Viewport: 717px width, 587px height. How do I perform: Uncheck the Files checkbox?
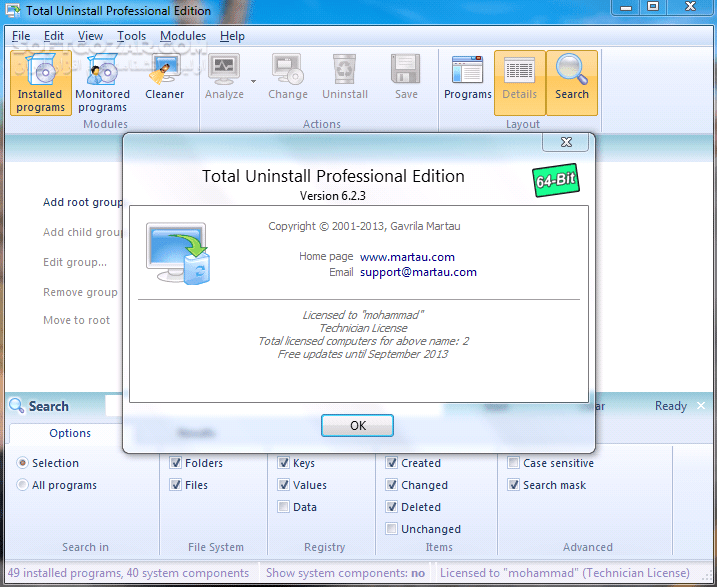click(176, 485)
